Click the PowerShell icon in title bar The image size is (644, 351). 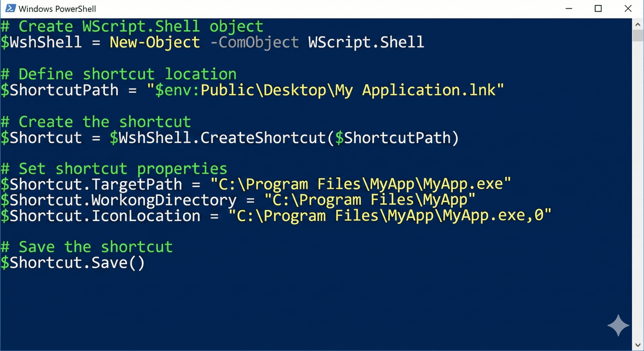(11, 9)
